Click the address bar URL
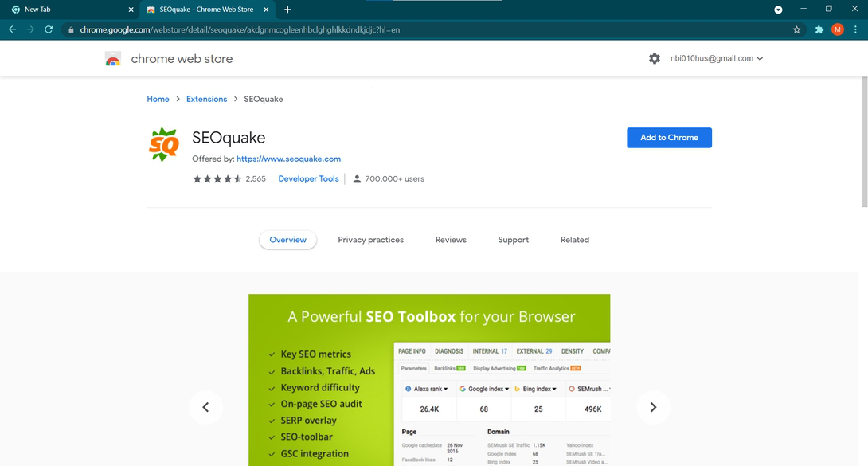Screen dimensions: 868x466 pos(240,30)
